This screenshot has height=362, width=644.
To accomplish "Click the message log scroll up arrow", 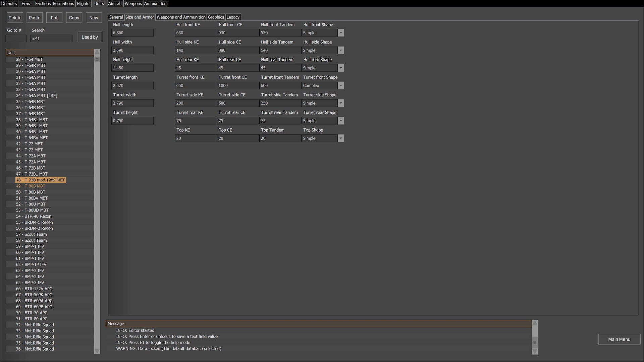I will [x=535, y=323].
